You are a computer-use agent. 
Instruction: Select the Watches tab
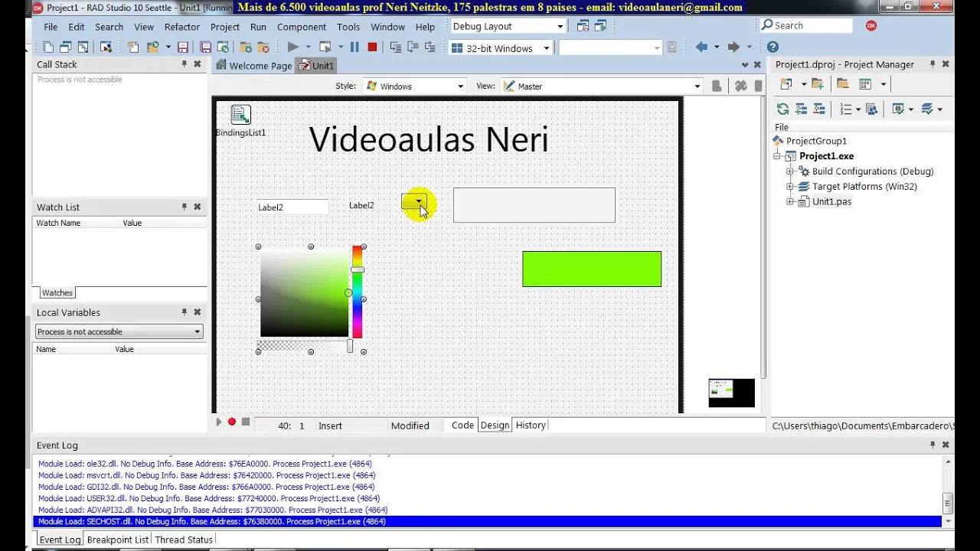point(57,292)
